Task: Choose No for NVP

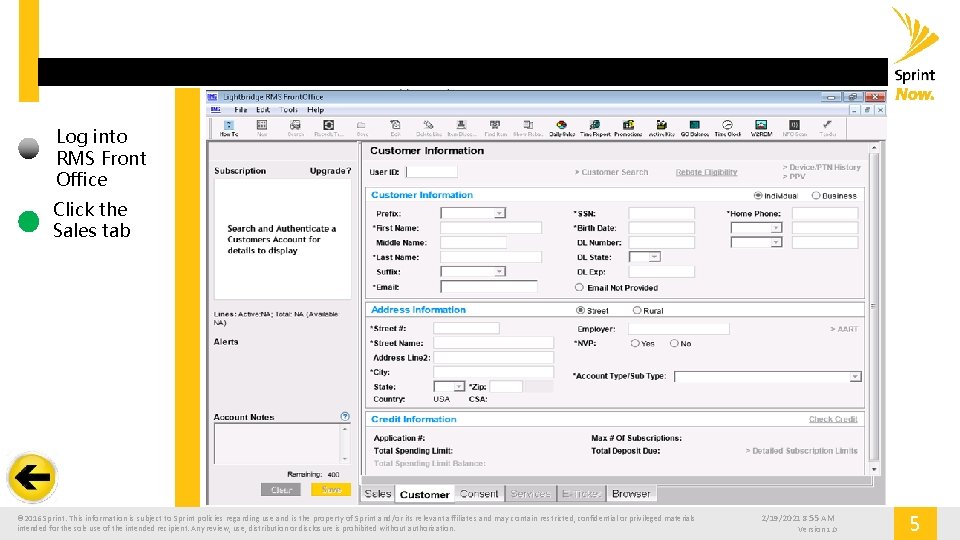Action: pyautogui.click(x=674, y=343)
